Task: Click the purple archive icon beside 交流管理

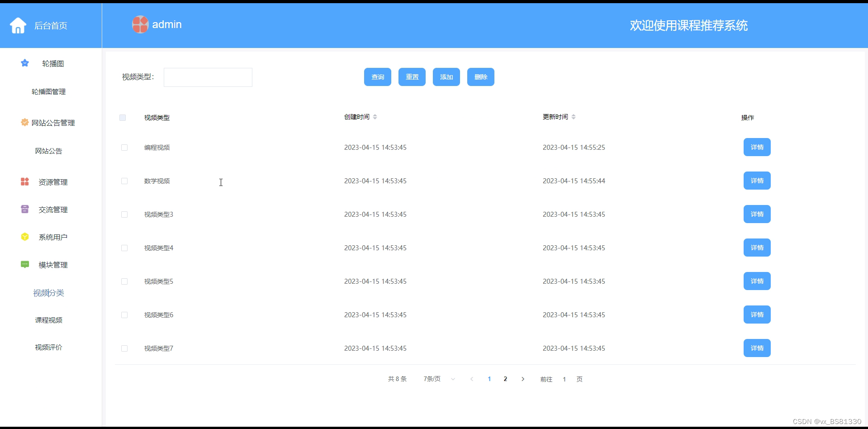Action: [x=25, y=209]
